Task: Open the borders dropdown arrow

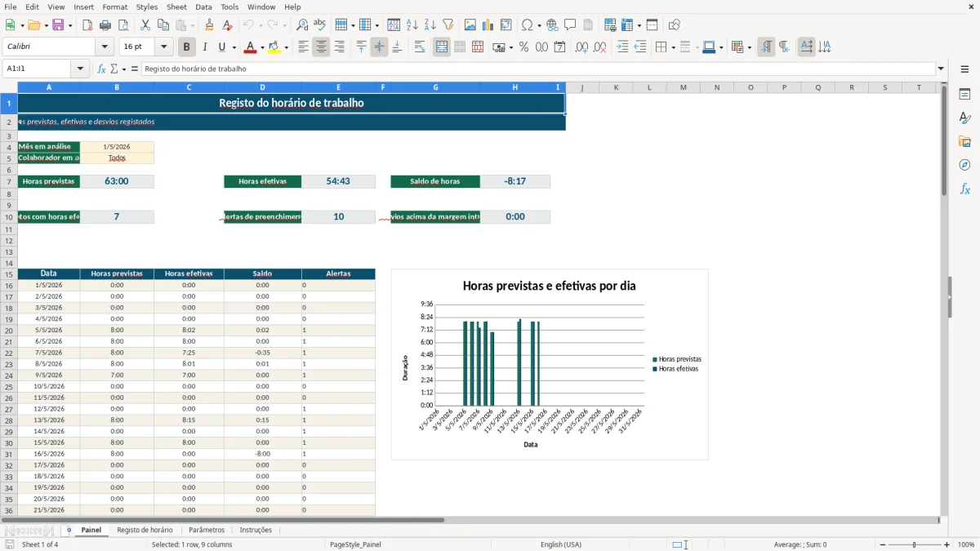Action: (x=673, y=47)
